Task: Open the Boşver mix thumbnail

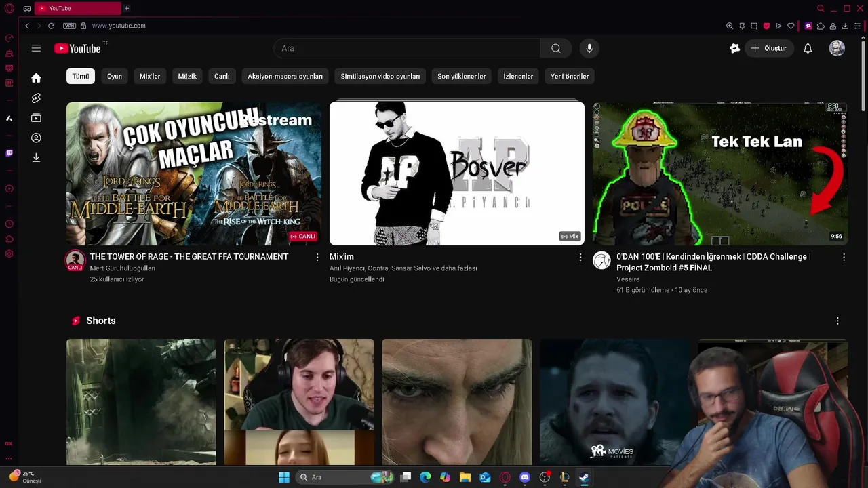Action: 457,174
